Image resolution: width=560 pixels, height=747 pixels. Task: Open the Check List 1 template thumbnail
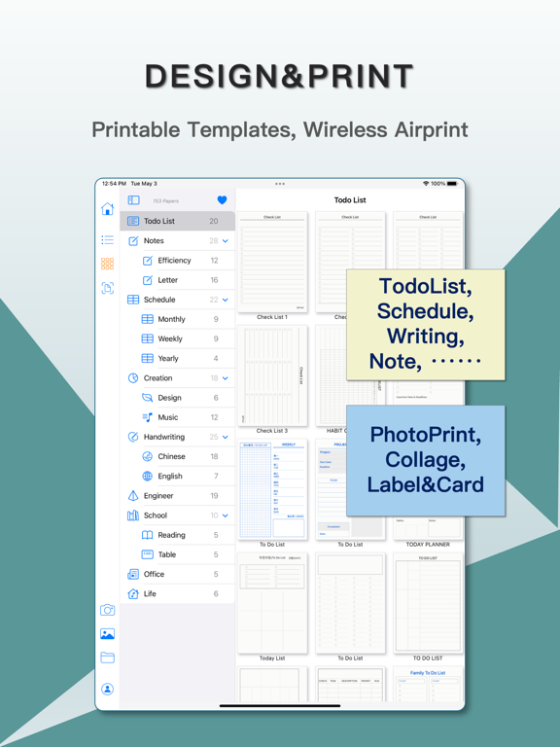[x=272, y=262]
